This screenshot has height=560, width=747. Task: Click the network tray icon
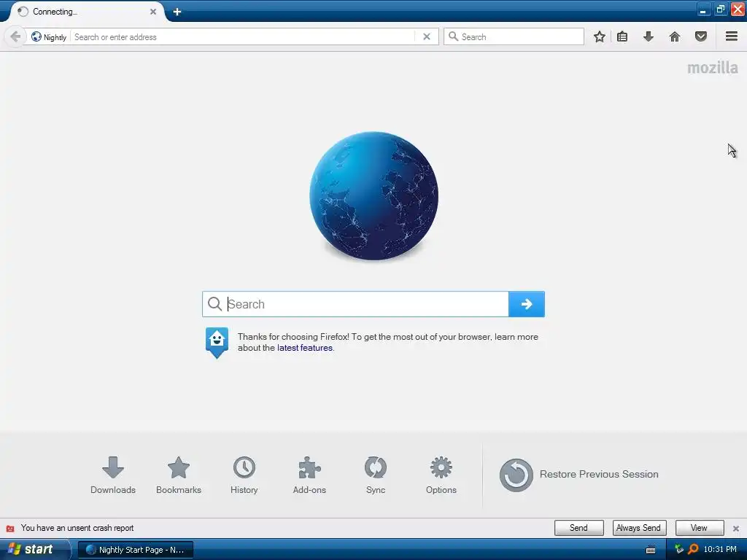pos(679,550)
